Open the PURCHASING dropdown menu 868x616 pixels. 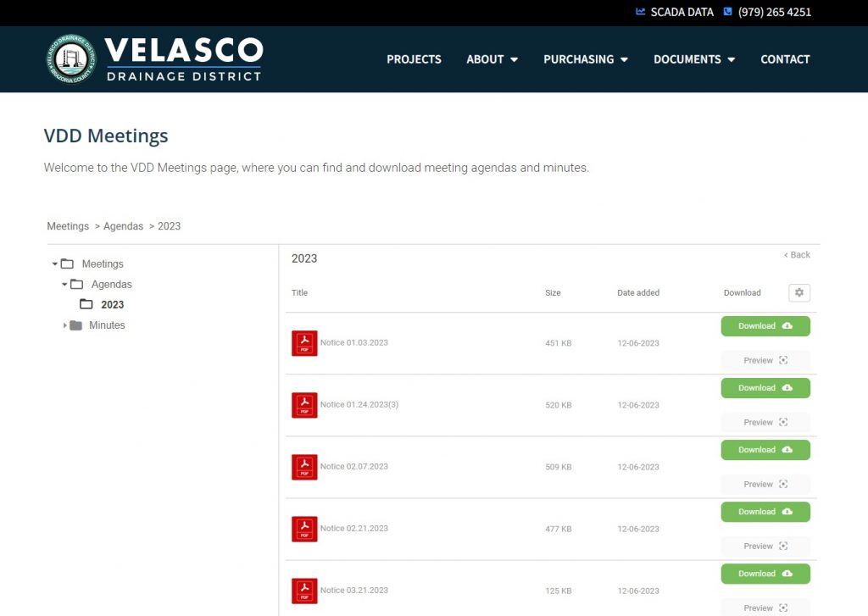(585, 59)
